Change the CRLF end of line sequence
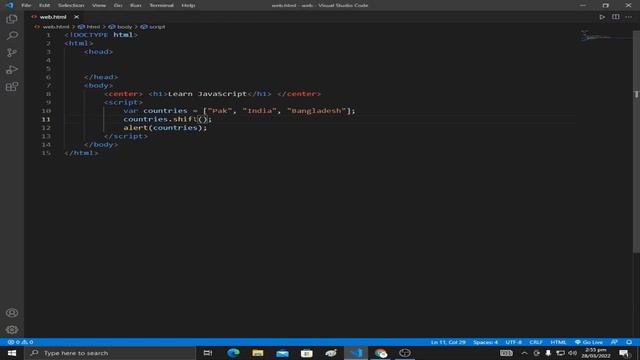 pos(536,342)
